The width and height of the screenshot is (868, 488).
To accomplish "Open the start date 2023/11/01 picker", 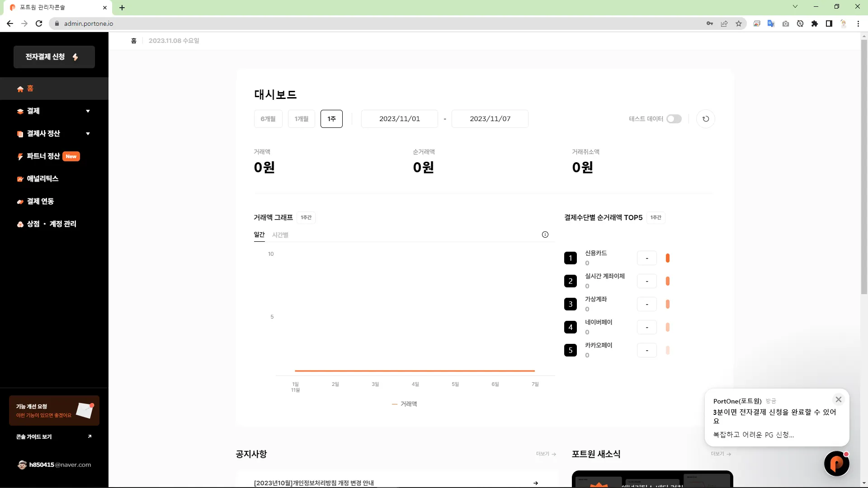I will pyautogui.click(x=399, y=119).
